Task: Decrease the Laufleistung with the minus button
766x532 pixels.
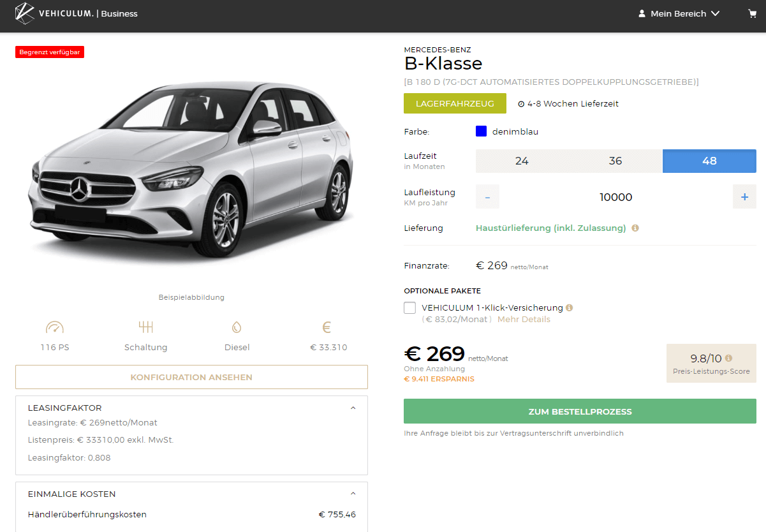Action: (x=487, y=197)
